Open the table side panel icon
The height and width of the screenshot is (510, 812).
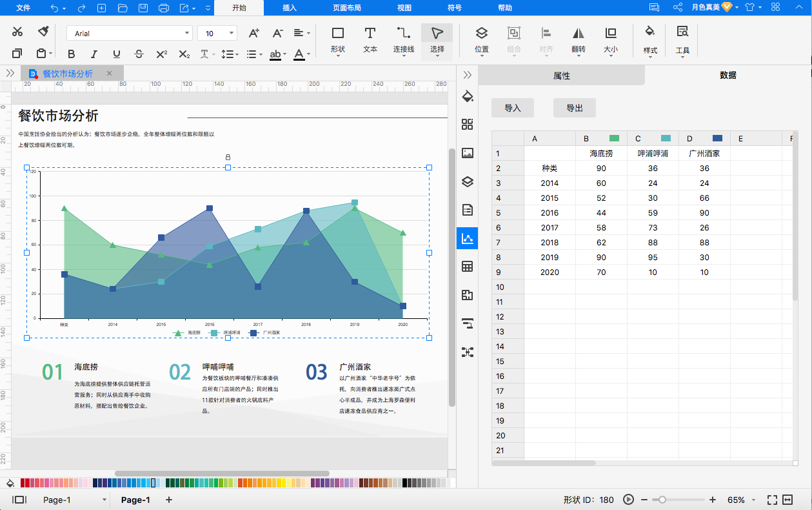click(x=468, y=267)
